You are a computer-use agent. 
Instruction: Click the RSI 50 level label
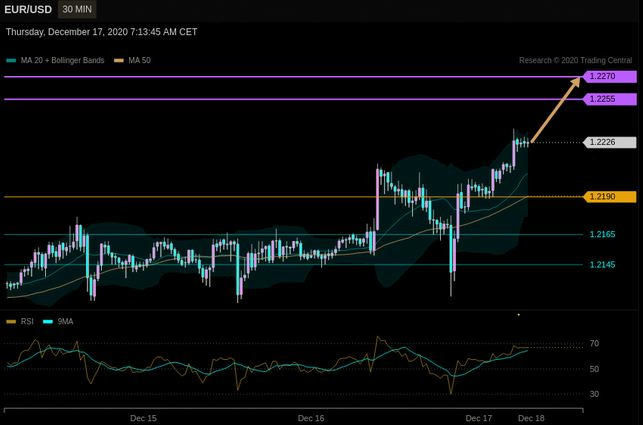point(594,369)
